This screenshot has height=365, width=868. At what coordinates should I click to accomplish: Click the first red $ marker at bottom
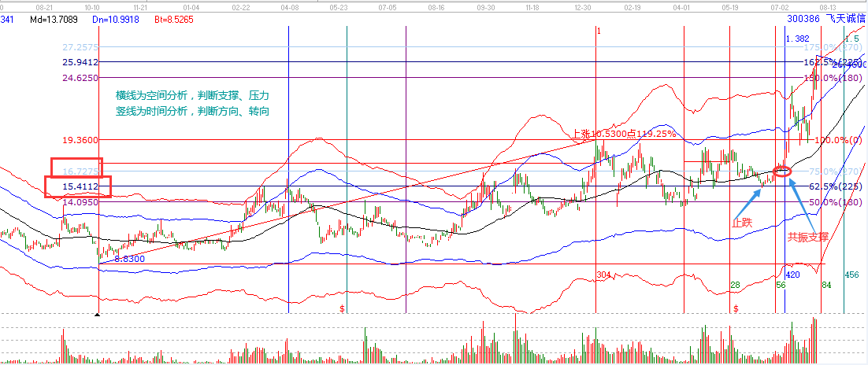(342, 308)
